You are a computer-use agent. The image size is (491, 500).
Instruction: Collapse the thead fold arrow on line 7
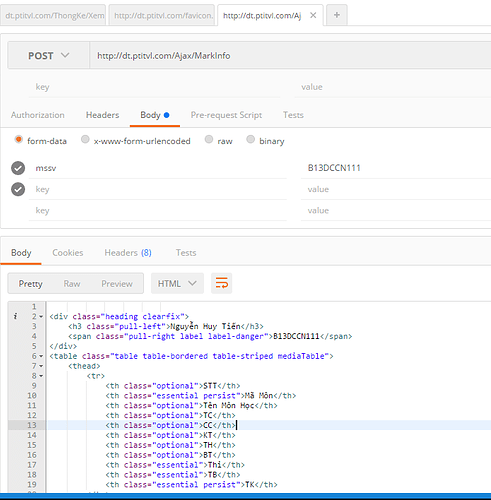click(41, 366)
